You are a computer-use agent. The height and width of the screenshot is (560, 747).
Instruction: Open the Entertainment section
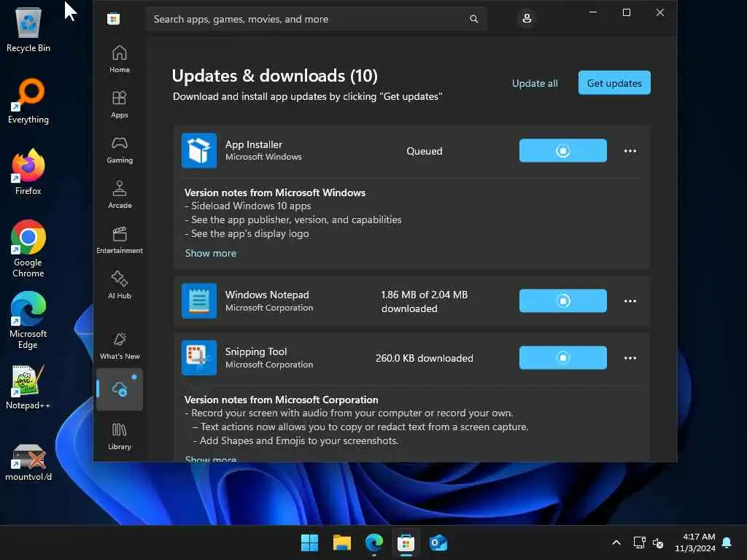[x=119, y=240]
